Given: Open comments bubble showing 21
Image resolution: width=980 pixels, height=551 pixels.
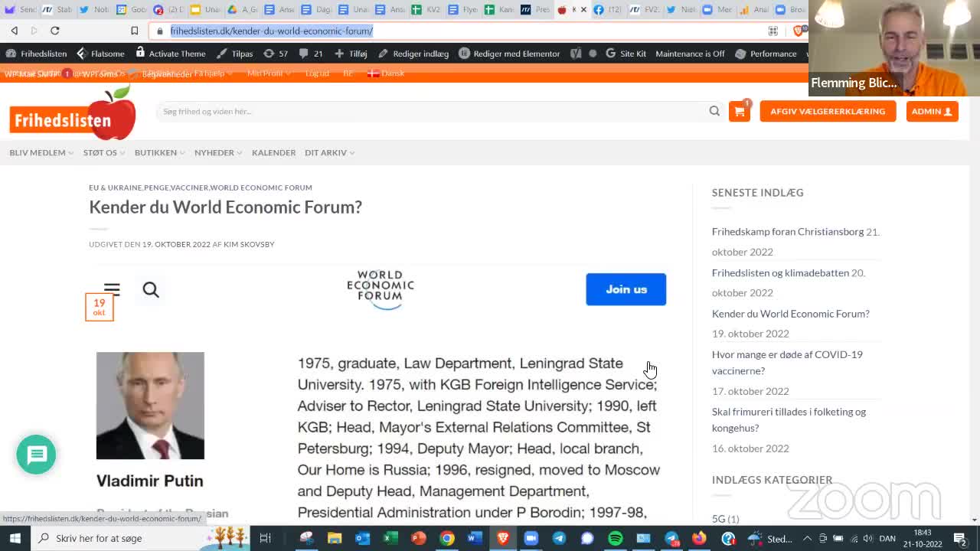Looking at the screenshot, I should (312, 54).
